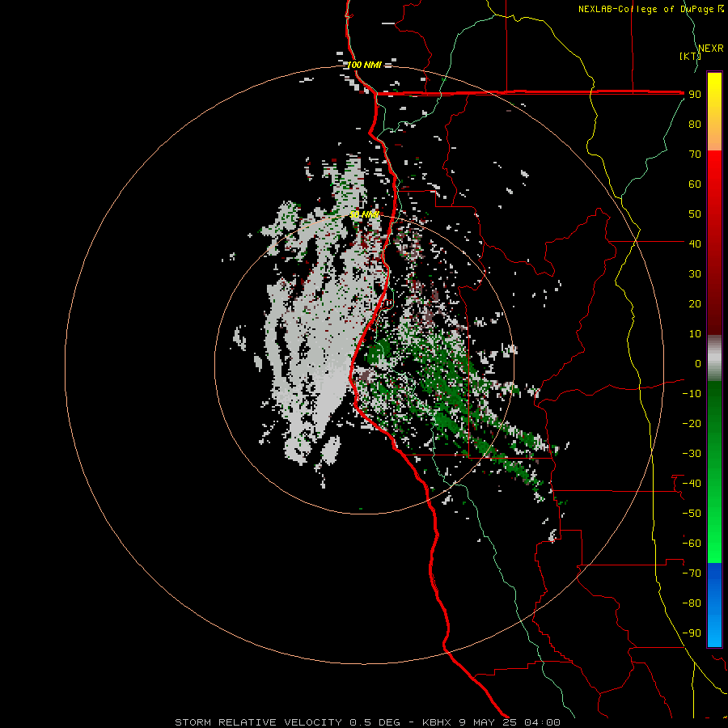728x728 pixels.
Task: Click the 0 value on velocity scale
Action: coord(698,363)
